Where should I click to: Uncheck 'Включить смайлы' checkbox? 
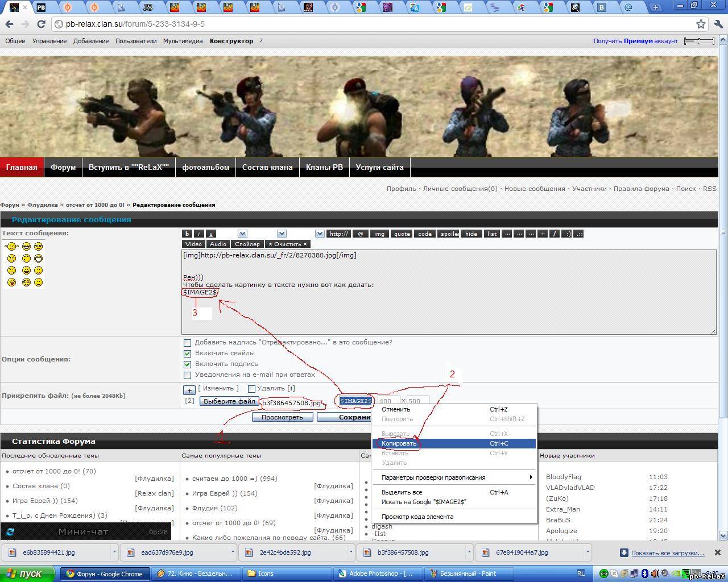click(x=187, y=354)
